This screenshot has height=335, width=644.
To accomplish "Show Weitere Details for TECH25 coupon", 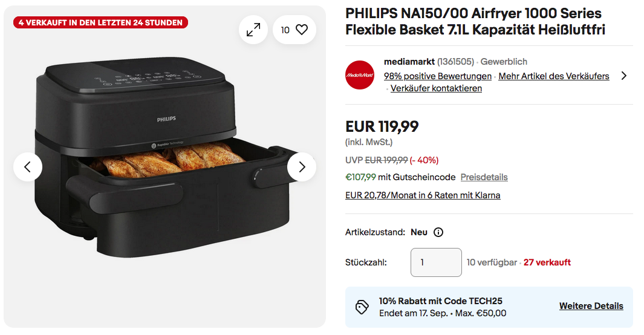I will click(591, 306).
